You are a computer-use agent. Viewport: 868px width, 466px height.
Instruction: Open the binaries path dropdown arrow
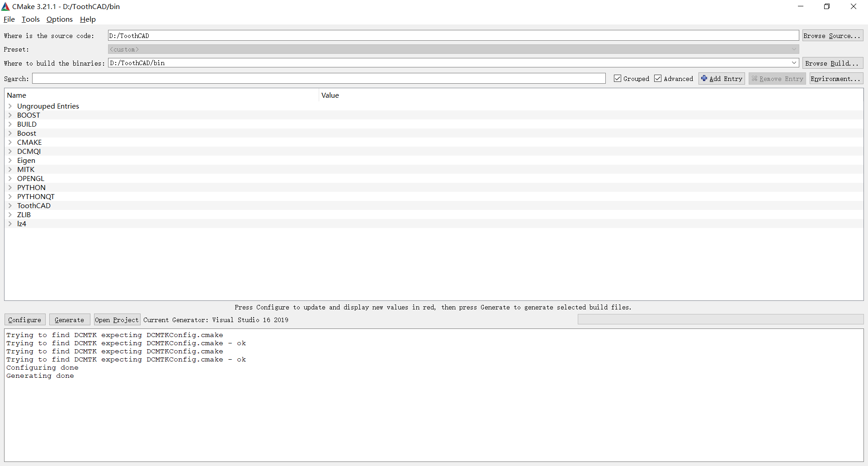click(794, 63)
